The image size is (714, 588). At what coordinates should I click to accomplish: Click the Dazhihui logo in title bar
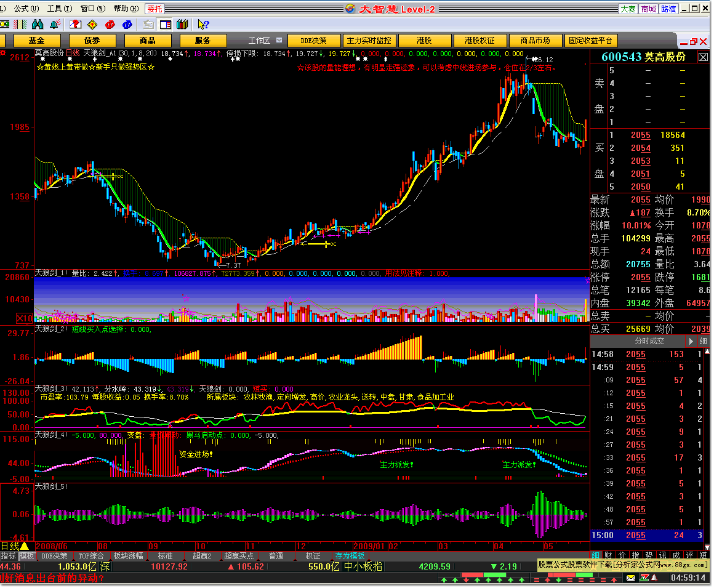(350, 9)
